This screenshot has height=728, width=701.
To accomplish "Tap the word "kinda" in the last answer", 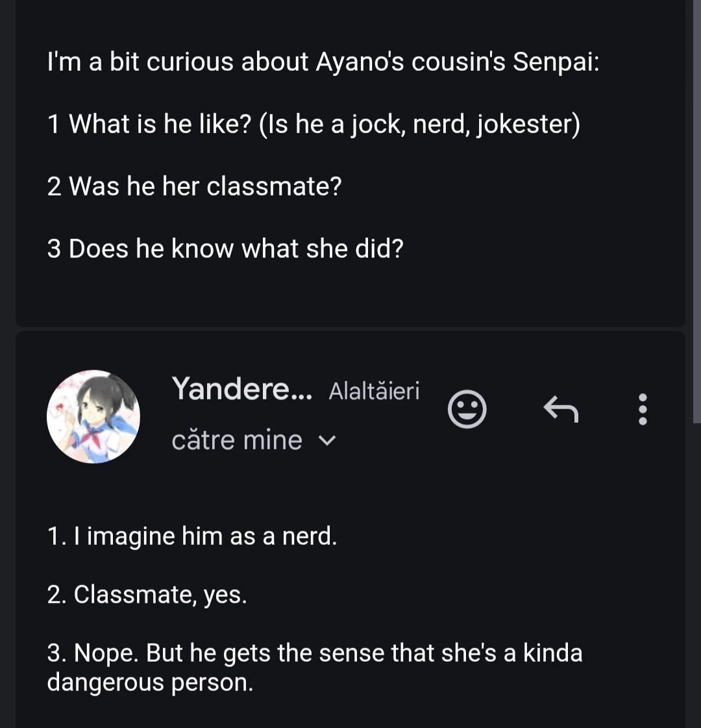I will (x=552, y=653).
